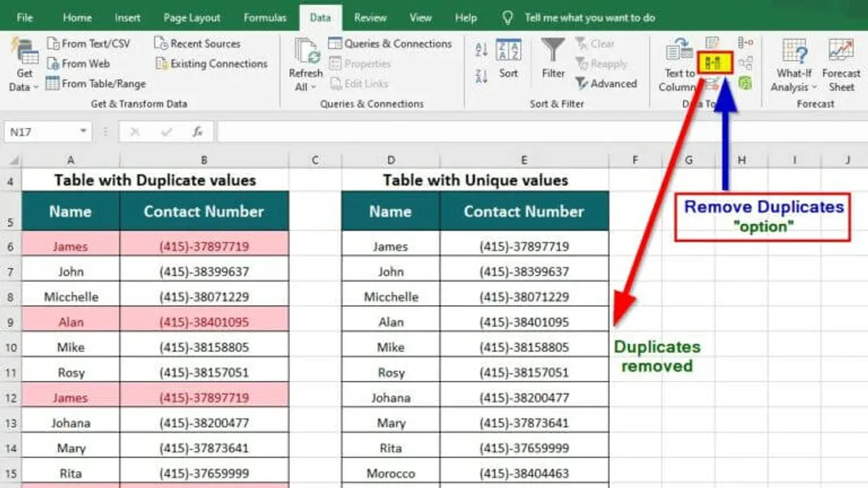Click the Relationships icon
This screenshot has width=868, height=488.
pyautogui.click(x=746, y=64)
